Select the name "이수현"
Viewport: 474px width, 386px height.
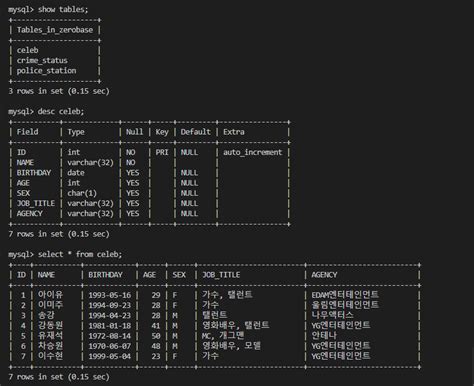pos(50,356)
